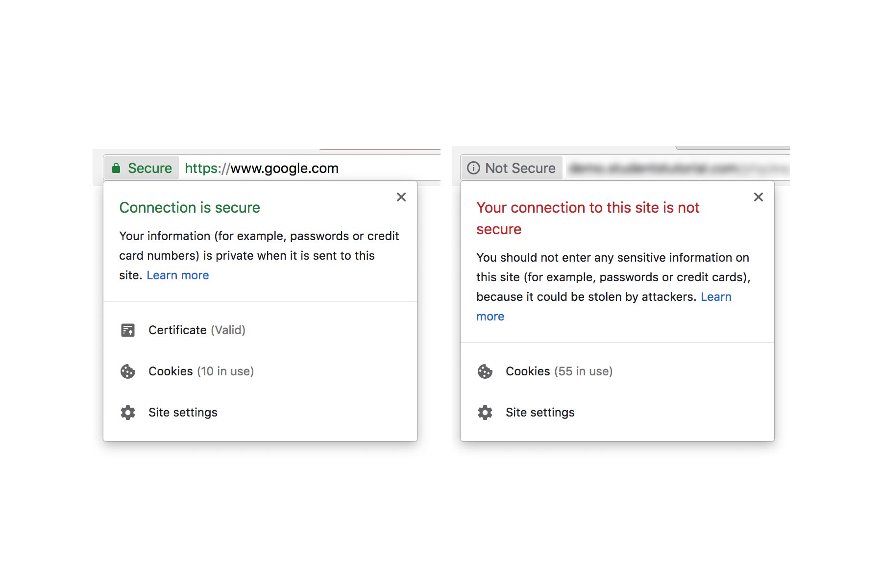Follow Learn more link in not-secure popup
The image size is (882, 588).
tap(716, 297)
